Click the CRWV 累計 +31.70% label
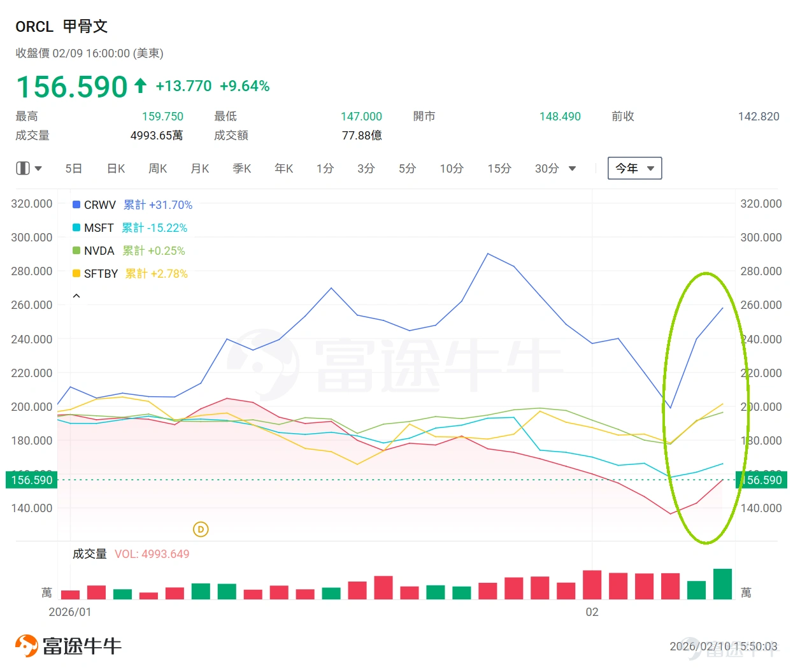The image size is (793, 672). 158,204
